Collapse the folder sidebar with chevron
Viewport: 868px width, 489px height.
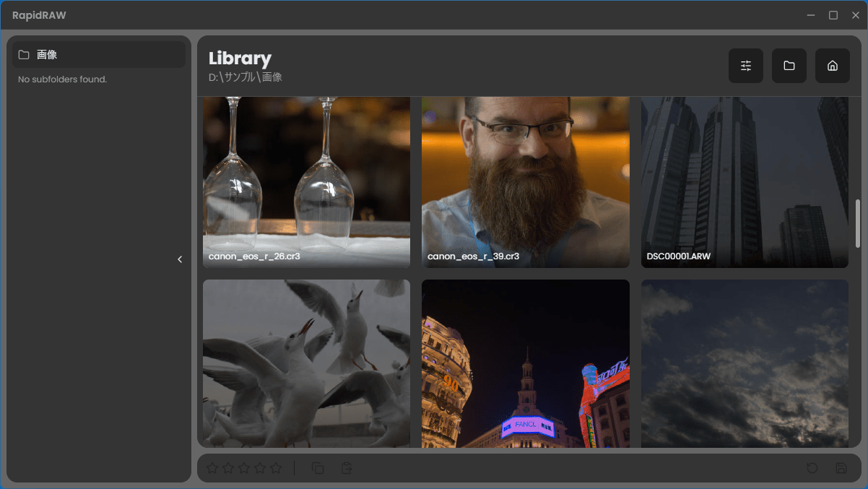[180, 259]
